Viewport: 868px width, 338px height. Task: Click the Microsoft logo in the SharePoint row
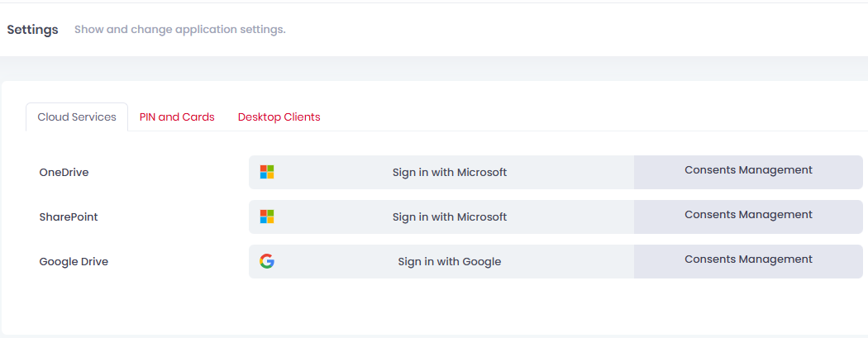point(267,217)
